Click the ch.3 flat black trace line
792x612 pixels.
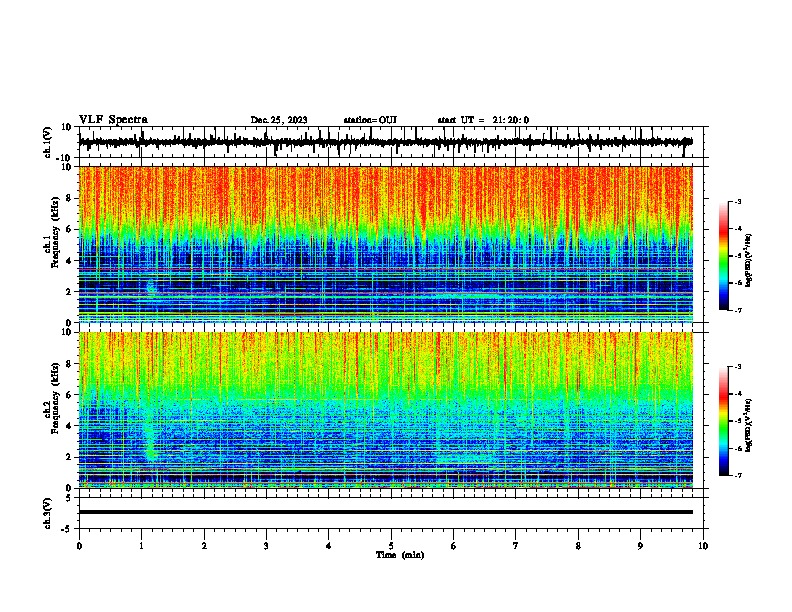pyautogui.click(x=385, y=512)
